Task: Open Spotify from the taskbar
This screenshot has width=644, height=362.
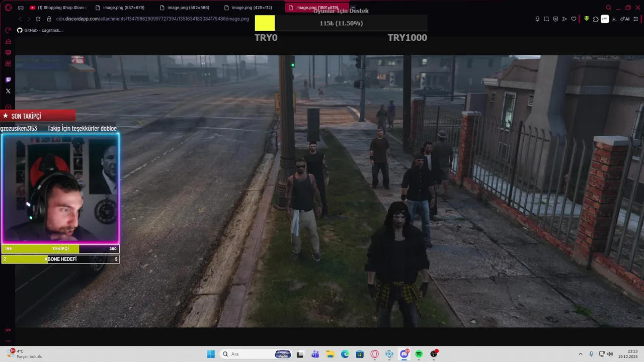Action: point(419,354)
